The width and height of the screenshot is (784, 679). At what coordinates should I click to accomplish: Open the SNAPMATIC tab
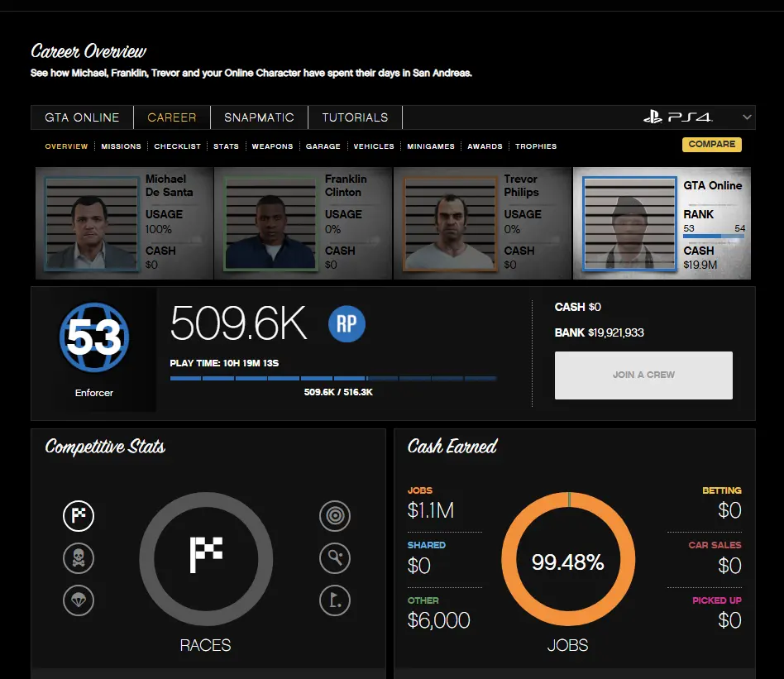pyautogui.click(x=259, y=117)
